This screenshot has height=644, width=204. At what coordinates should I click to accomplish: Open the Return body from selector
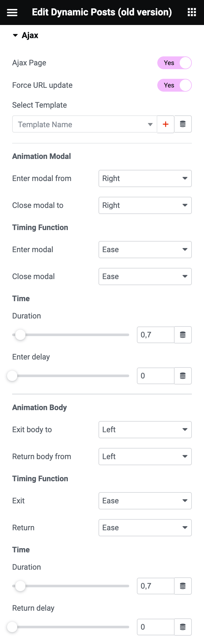(x=145, y=457)
